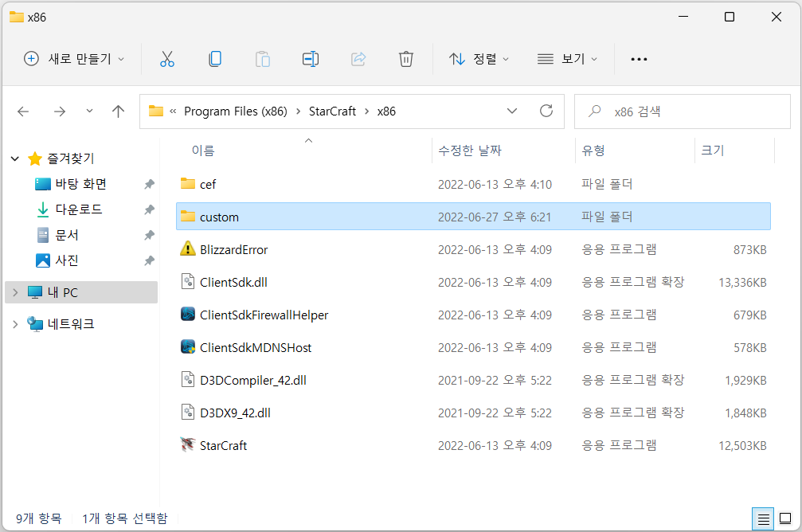Screen dimensions: 802x532
Task: Select D3DCompiler_42.dll file name
Action: pyautogui.click(x=253, y=381)
